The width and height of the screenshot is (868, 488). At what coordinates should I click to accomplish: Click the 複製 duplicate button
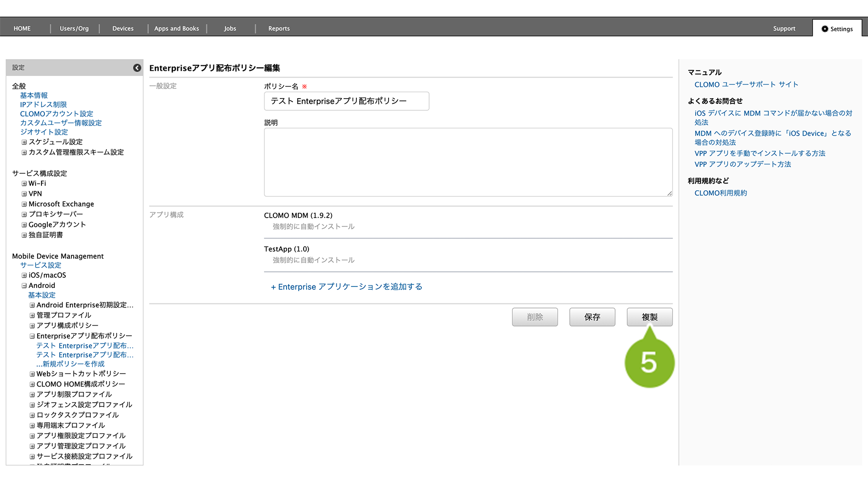(649, 317)
